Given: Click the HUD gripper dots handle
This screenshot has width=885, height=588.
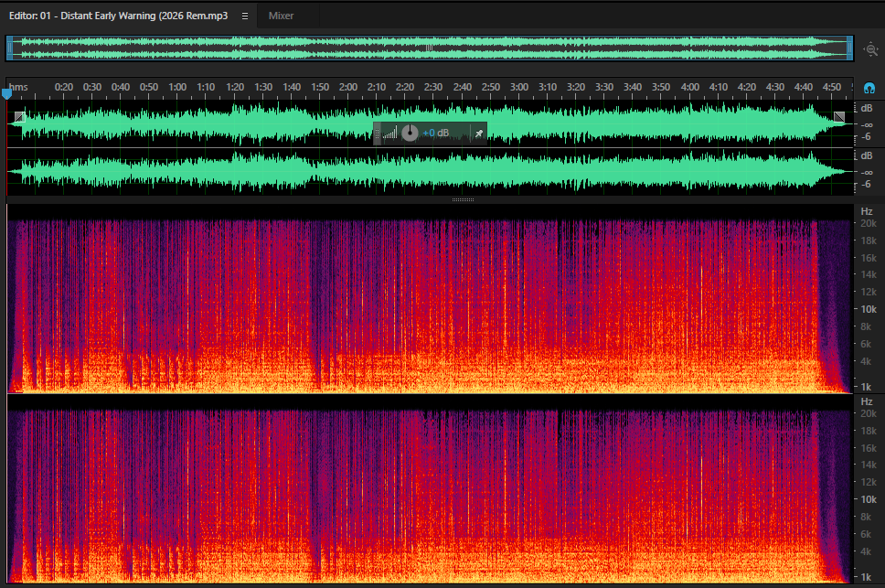Looking at the screenshot, I should [x=377, y=134].
